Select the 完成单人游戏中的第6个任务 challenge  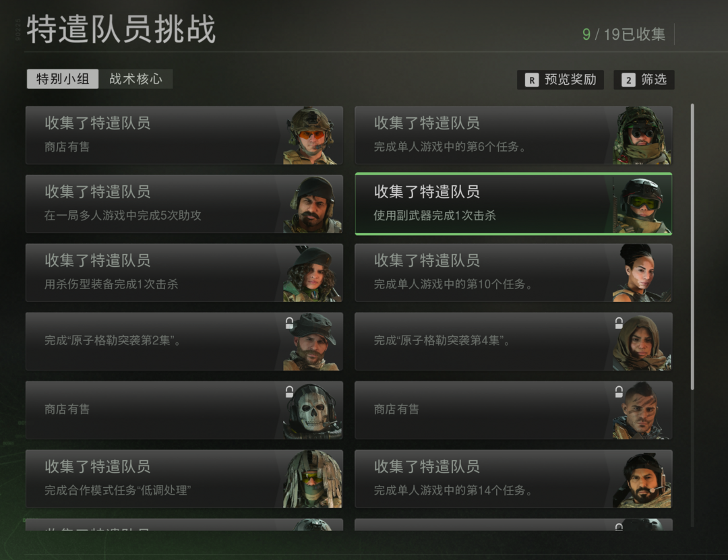(514, 135)
